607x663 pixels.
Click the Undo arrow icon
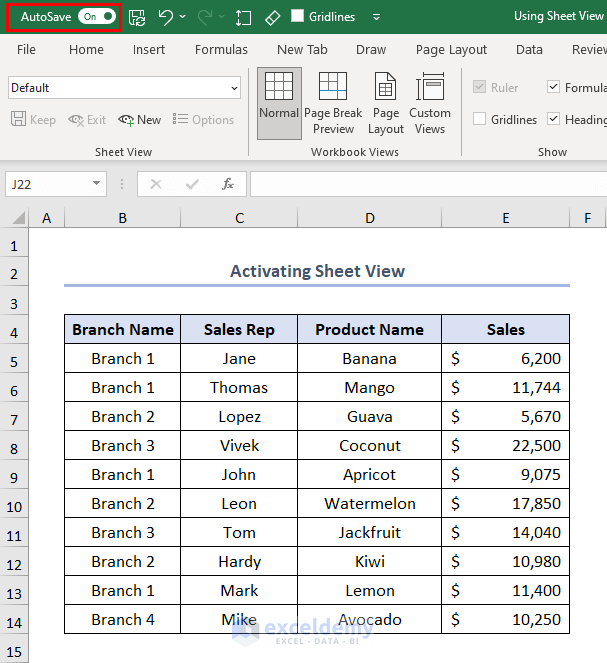pyautogui.click(x=166, y=17)
